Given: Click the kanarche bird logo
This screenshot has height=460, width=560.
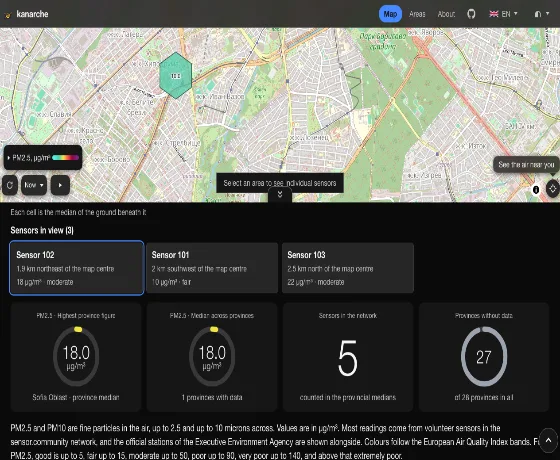Looking at the screenshot, I should point(8,15).
